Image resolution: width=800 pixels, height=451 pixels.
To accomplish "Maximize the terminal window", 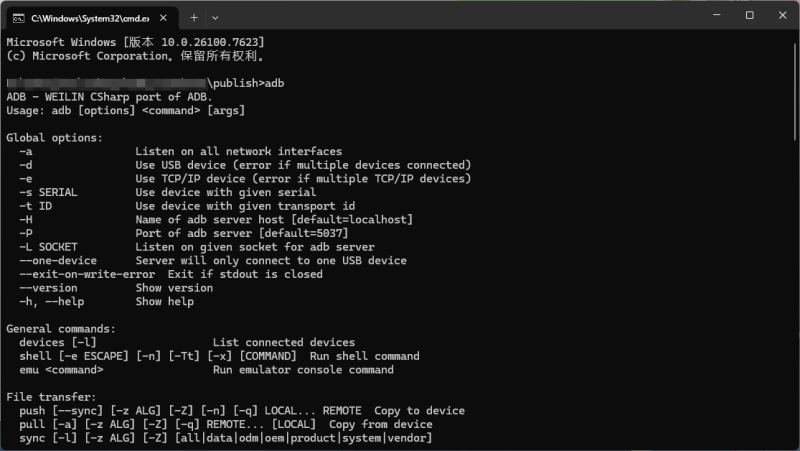I will [749, 16].
